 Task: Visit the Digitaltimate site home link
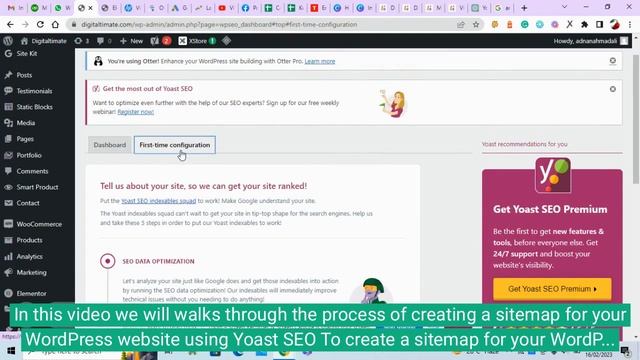click(43, 41)
